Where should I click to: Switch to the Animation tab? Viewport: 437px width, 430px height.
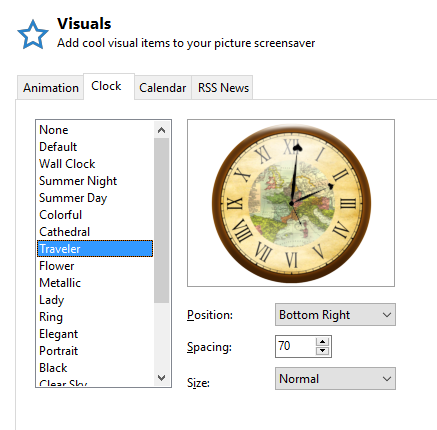pyautogui.click(x=51, y=88)
